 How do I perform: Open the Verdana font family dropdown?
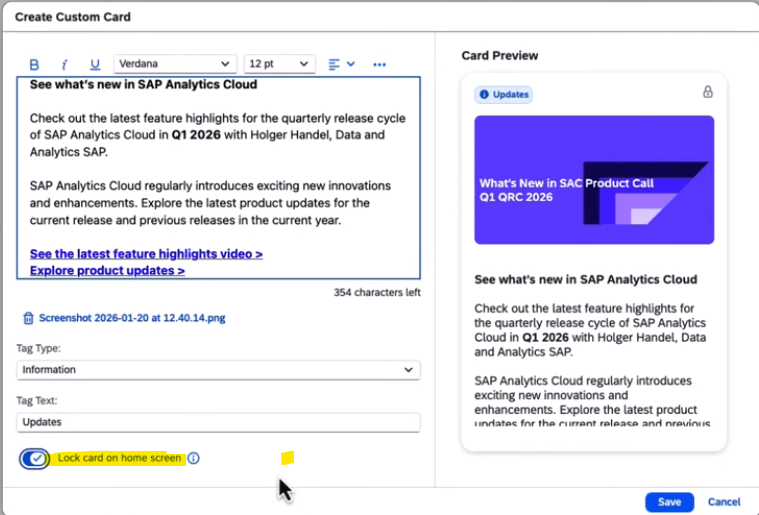click(x=175, y=64)
